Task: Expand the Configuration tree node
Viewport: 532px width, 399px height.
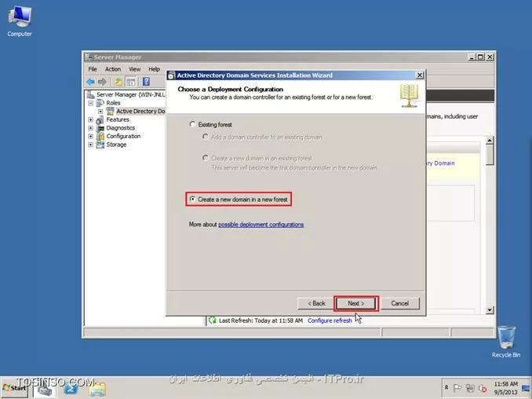Action: tap(90, 136)
